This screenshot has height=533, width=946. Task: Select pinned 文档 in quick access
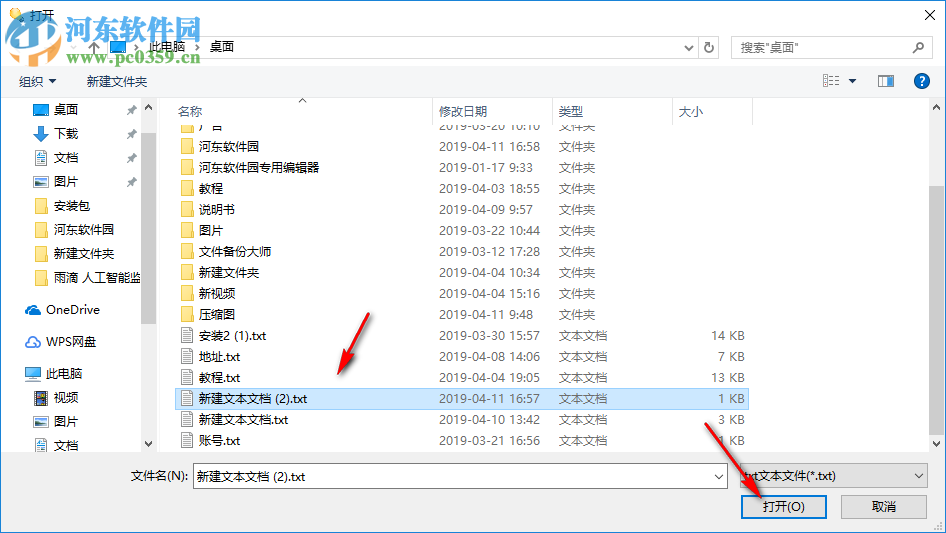click(x=66, y=158)
